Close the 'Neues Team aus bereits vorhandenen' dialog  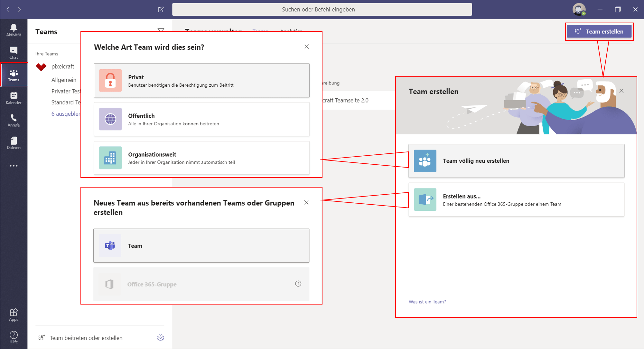pyautogui.click(x=306, y=202)
